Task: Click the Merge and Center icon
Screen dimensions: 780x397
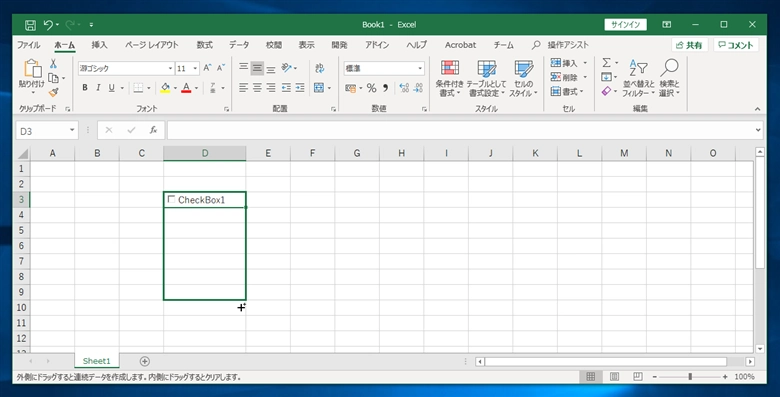Action: (319, 88)
